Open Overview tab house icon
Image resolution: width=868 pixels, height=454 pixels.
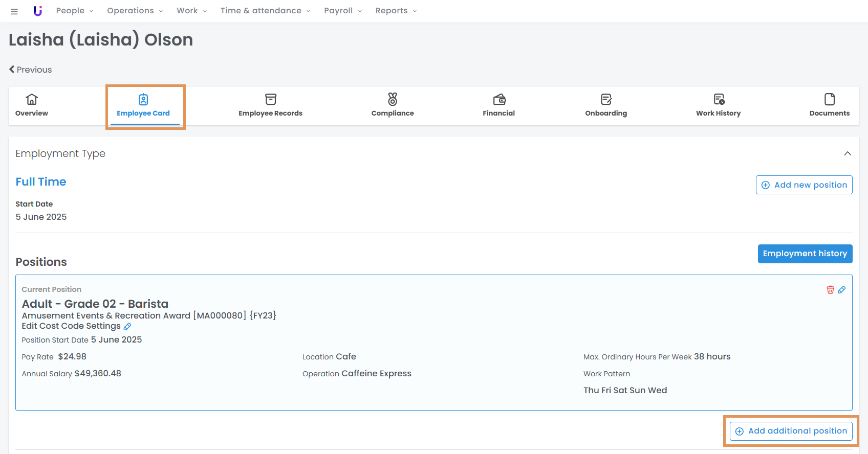32,99
